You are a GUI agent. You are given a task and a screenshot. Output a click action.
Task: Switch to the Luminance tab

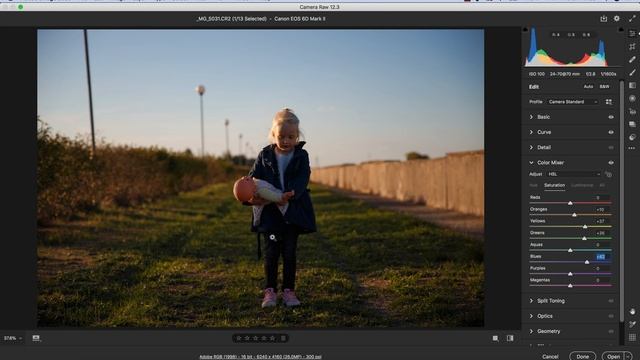click(x=582, y=185)
